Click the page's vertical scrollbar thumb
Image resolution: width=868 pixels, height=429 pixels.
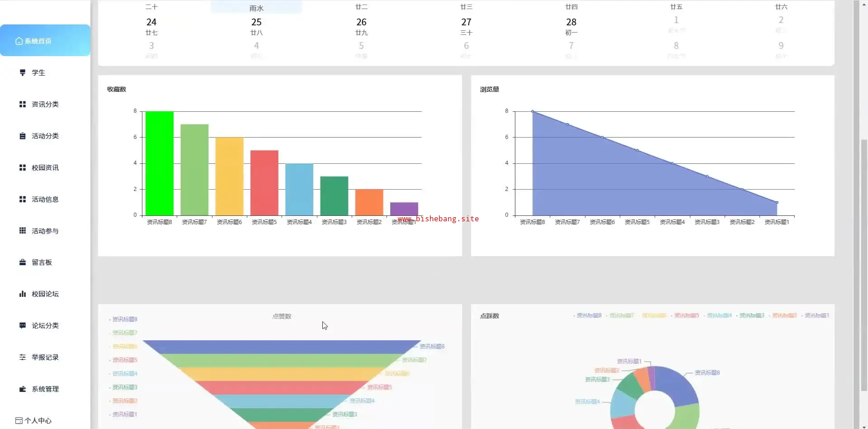click(x=864, y=265)
